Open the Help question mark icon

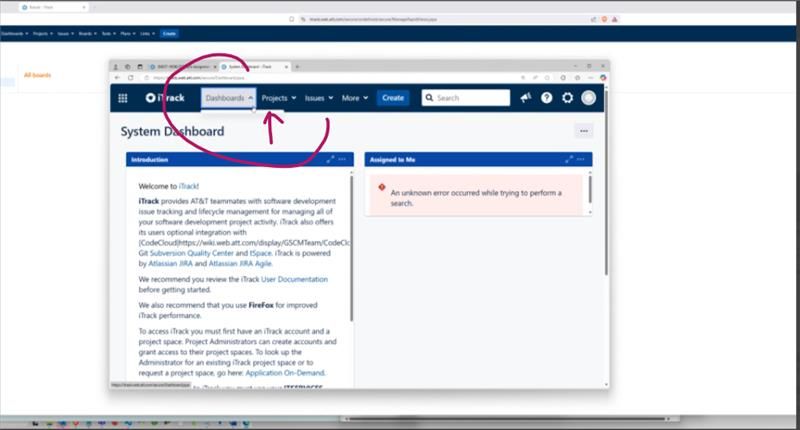pyautogui.click(x=546, y=97)
